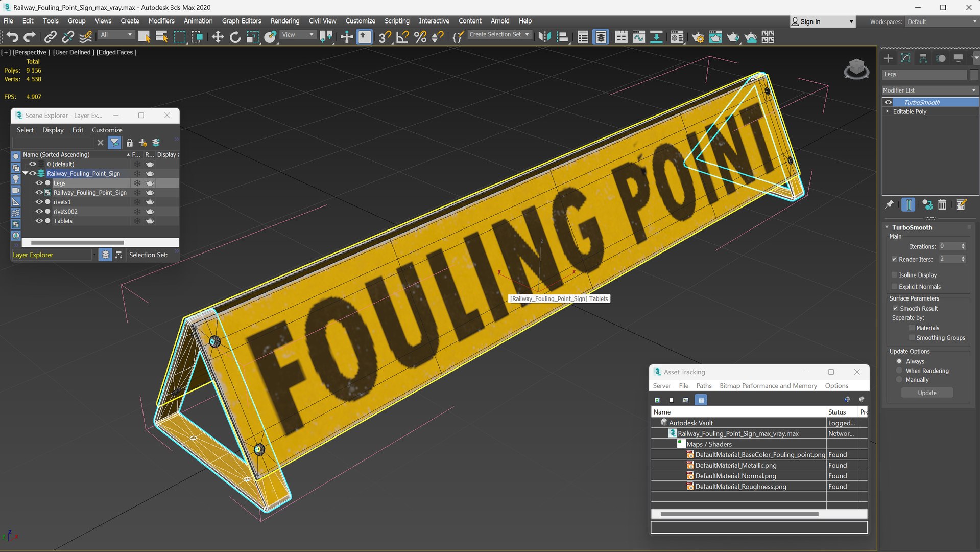
Task: Uncheck the Render Iters checkbox
Action: click(x=894, y=259)
